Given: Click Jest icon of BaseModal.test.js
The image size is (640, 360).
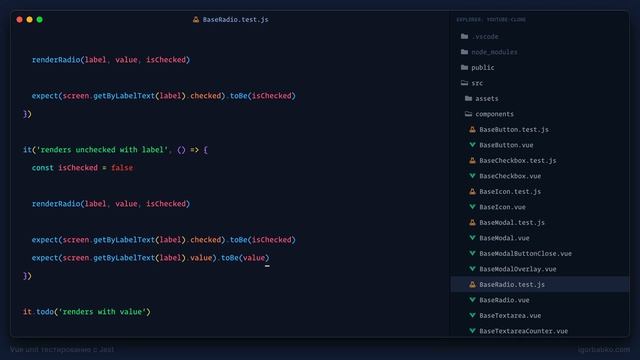Looking at the screenshot, I should click(472, 222).
